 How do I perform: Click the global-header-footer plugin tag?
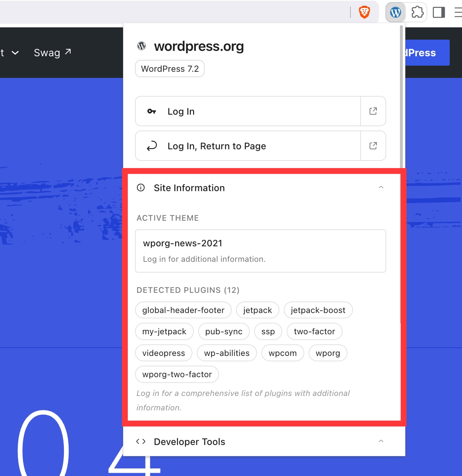[183, 310]
